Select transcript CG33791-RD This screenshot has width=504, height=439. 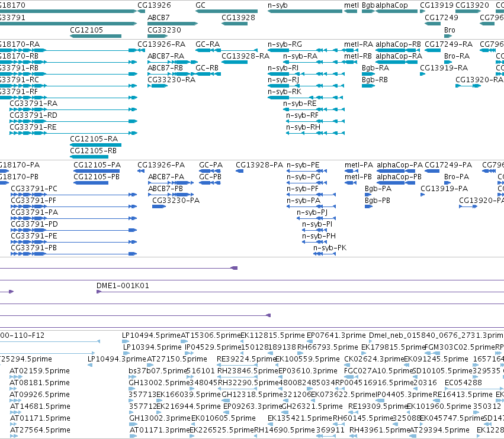[x=33, y=115]
